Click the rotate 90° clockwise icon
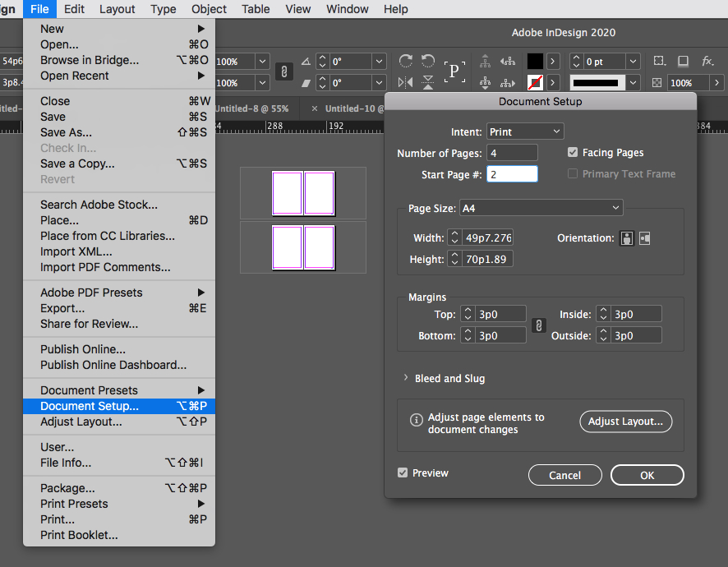728x567 pixels. point(405,62)
